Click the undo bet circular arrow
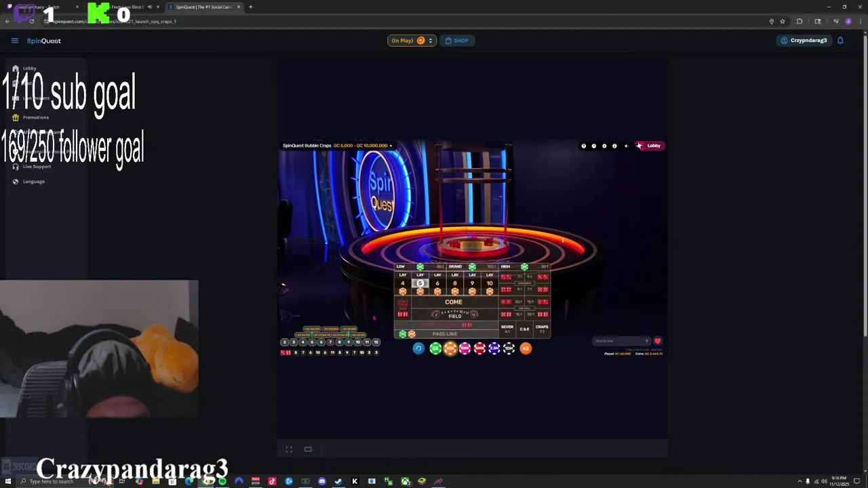Image resolution: width=868 pixels, height=488 pixels. click(418, 348)
